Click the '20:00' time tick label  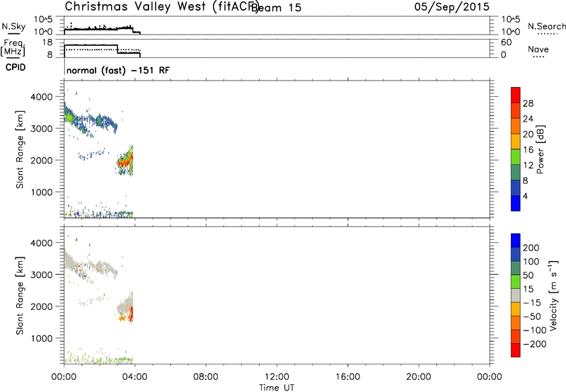[x=419, y=377]
